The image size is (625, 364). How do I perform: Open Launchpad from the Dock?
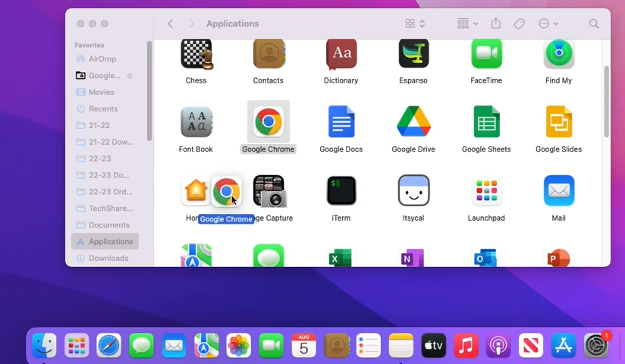tap(77, 345)
